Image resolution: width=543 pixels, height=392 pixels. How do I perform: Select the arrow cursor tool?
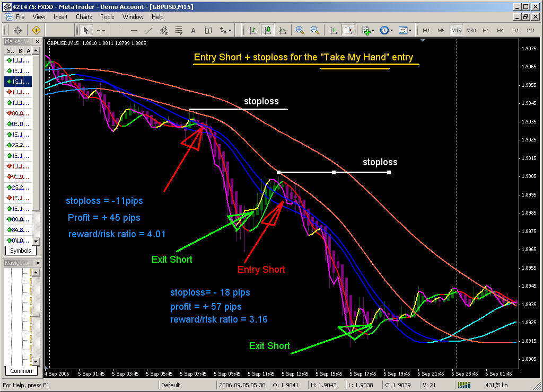pyautogui.click(x=85, y=30)
